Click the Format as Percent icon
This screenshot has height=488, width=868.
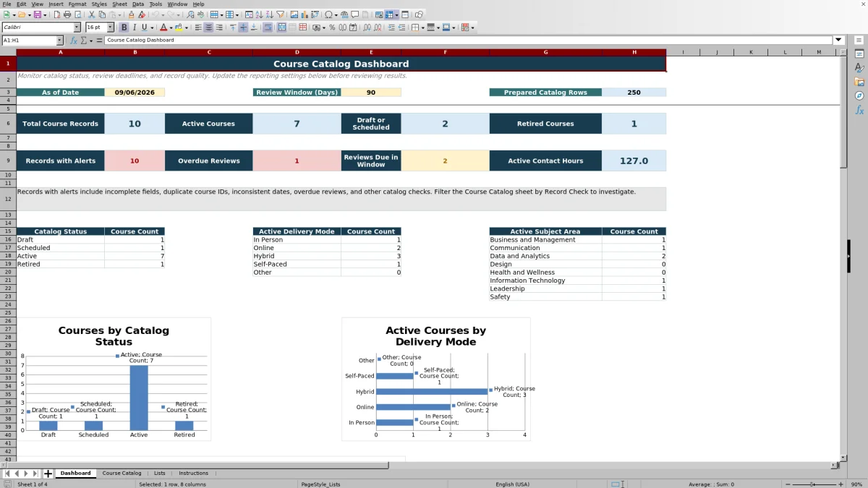(x=331, y=27)
